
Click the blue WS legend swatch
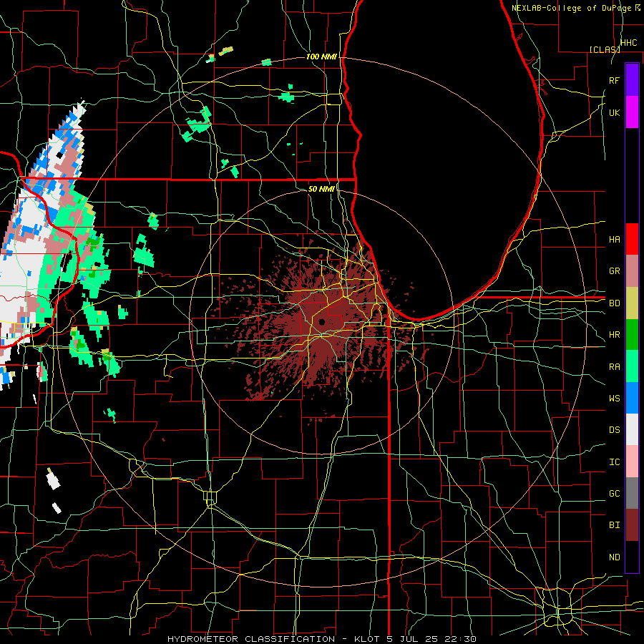pos(632,398)
